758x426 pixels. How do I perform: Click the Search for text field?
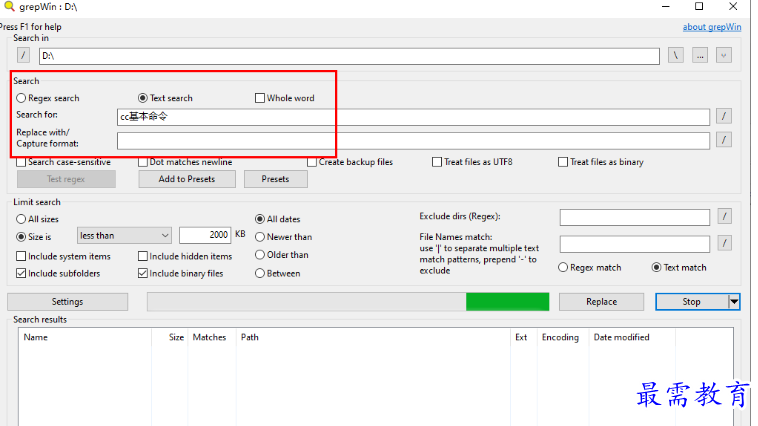[x=413, y=117]
